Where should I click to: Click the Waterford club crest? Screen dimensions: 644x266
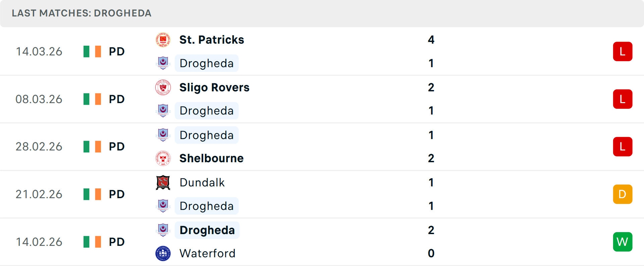(x=163, y=254)
